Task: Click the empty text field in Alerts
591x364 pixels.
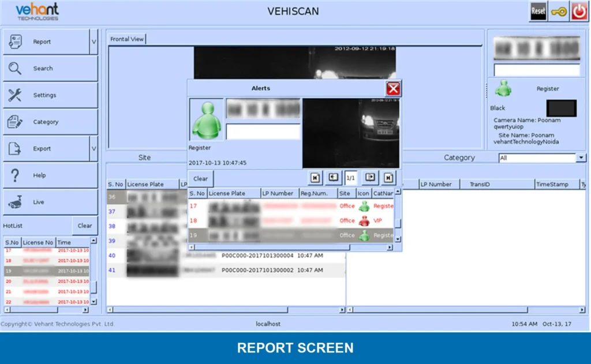Action: coord(263,132)
